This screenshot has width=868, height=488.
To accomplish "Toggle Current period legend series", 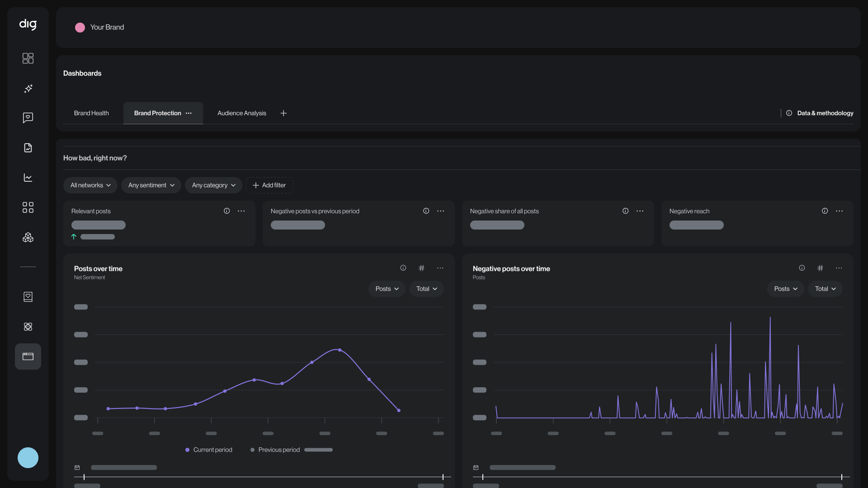I will point(209,450).
